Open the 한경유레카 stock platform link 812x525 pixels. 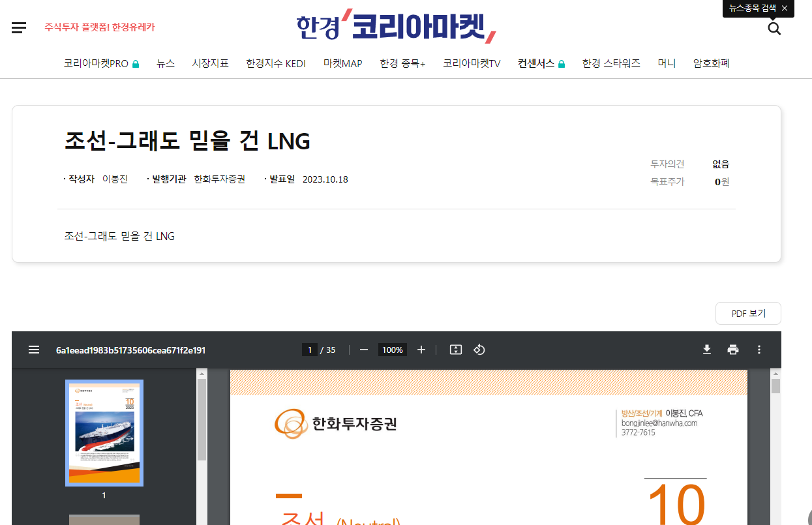100,27
